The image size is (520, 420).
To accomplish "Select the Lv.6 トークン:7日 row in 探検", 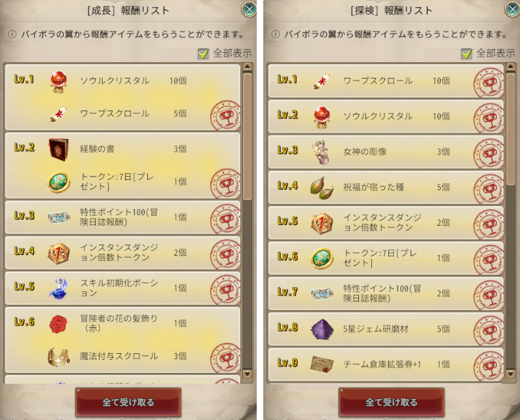I will pos(386,258).
